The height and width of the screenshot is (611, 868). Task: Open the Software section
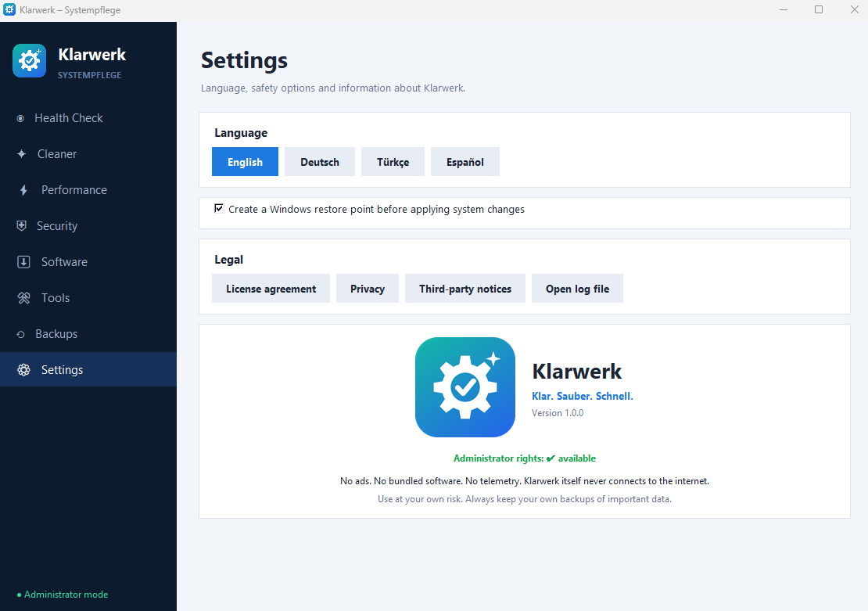point(88,262)
